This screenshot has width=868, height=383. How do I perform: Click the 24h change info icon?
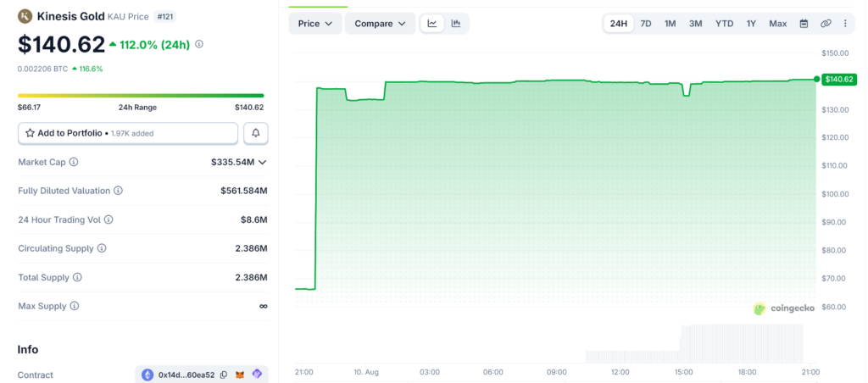tap(199, 44)
